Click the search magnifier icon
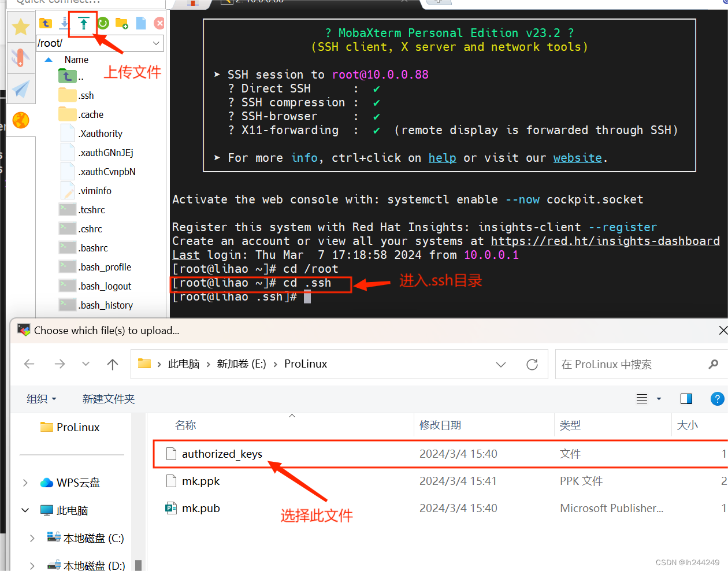728x571 pixels. 714,365
